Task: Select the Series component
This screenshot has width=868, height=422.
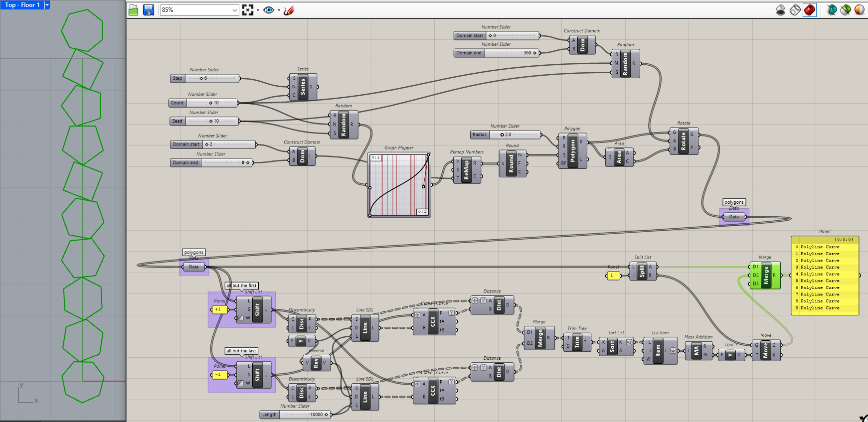Action: pos(303,87)
